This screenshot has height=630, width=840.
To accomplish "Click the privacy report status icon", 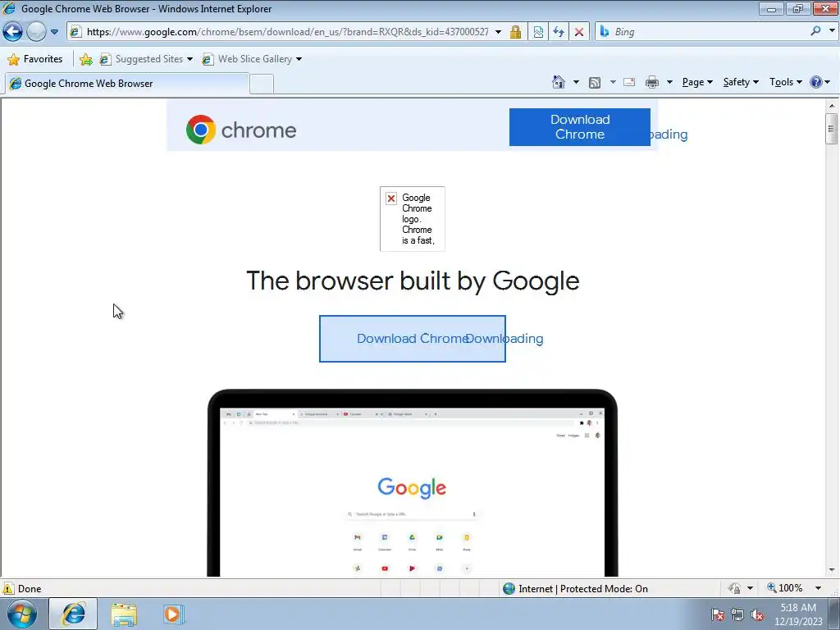I will (734, 589).
